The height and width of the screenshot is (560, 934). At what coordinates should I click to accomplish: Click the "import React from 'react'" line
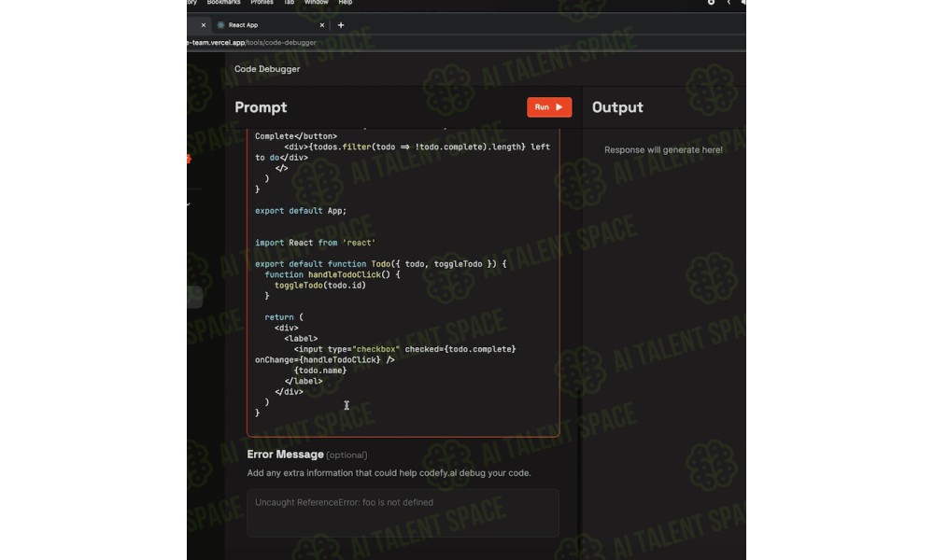315,243
